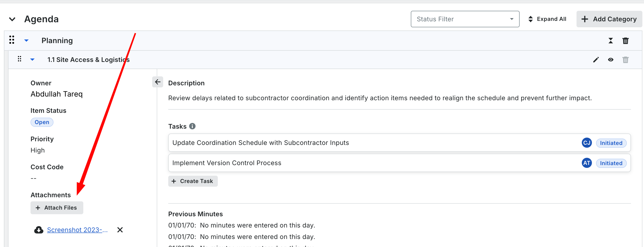Open the Update Coordination Schedule task
Viewport: 644px width, 247px height.
(260, 143)
